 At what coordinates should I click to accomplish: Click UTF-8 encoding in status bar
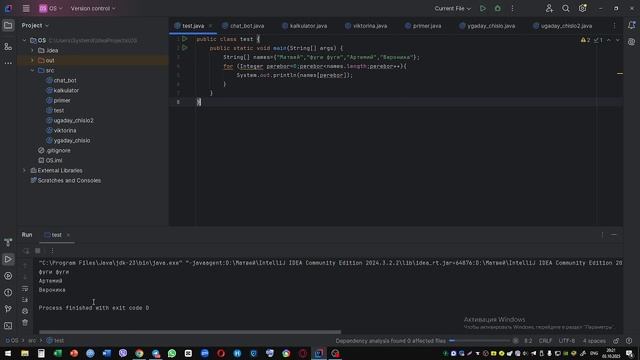(567, 340)
